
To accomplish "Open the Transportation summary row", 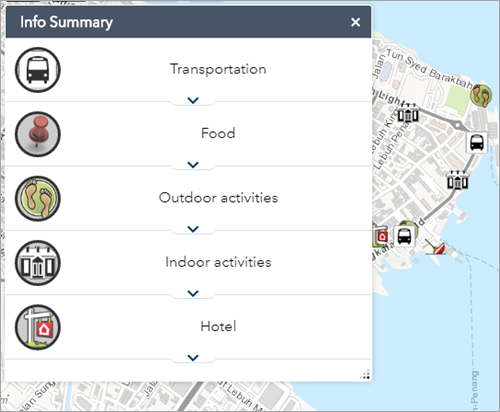I will [188, 70].
